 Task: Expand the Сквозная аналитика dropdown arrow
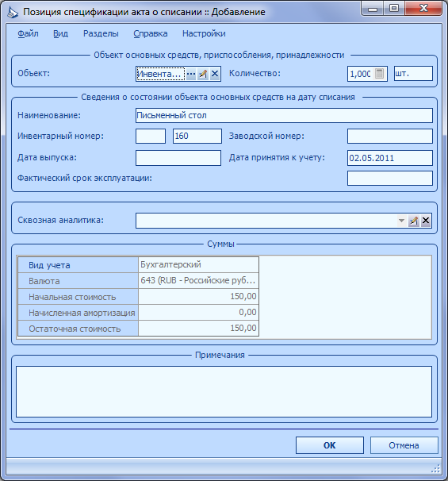click(x=401, y=221)
